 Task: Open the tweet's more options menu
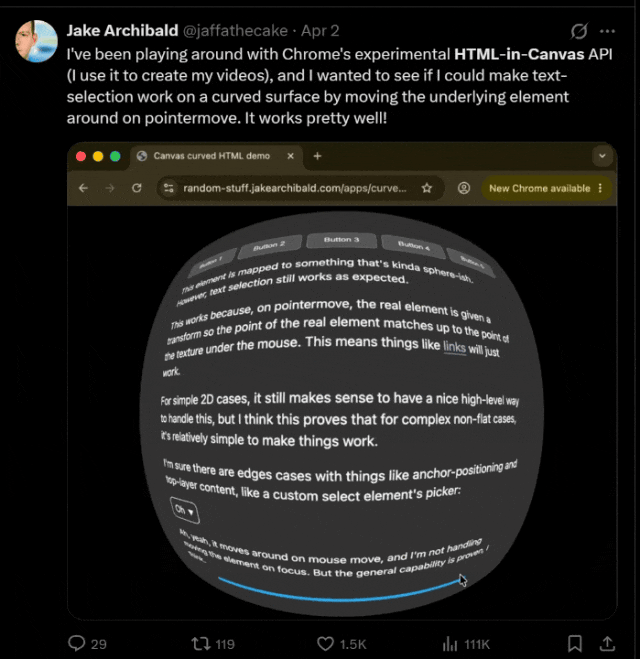(x=608, y=30)
